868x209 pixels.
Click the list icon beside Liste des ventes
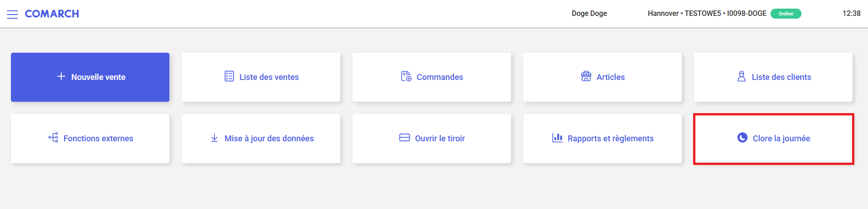229,76
